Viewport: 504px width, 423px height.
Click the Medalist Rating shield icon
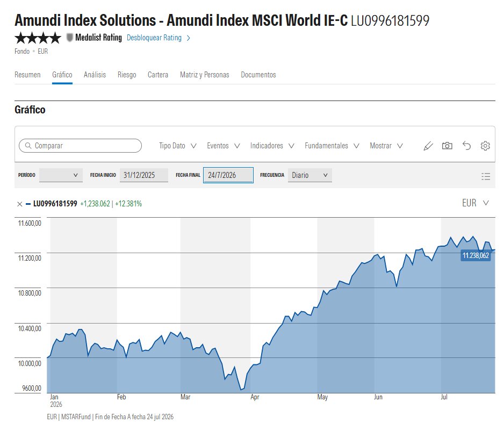[x=69, y=38]
